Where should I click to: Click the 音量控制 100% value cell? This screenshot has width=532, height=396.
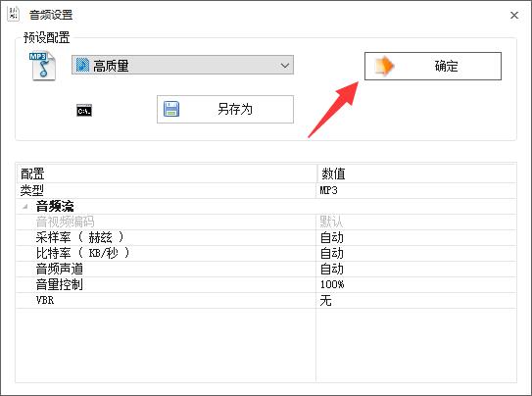pyautogui.click(x=416, y=284)
